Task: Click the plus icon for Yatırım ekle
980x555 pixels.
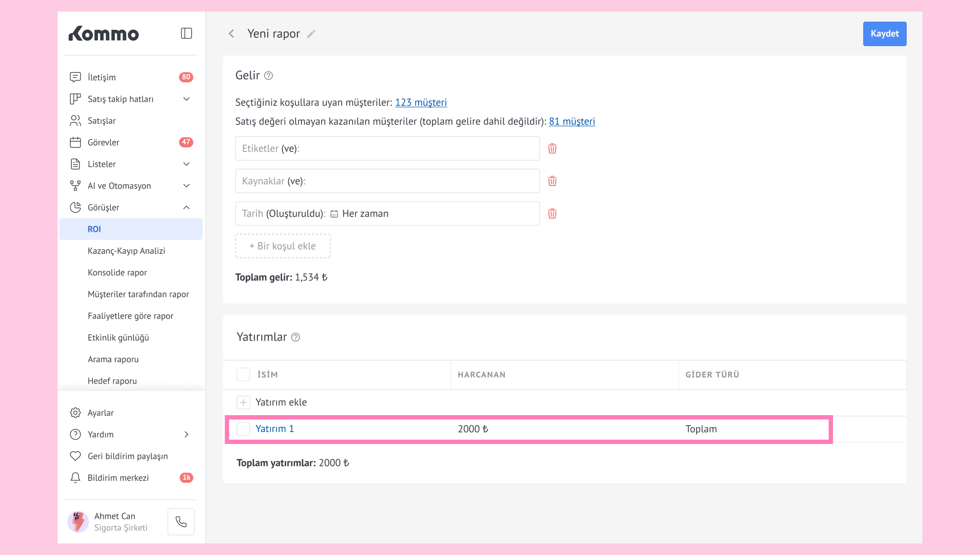Action: 243,402
